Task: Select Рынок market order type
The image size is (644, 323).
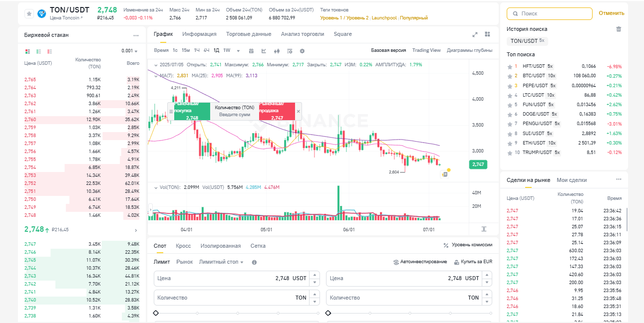Action: click(x=185, y=262)
